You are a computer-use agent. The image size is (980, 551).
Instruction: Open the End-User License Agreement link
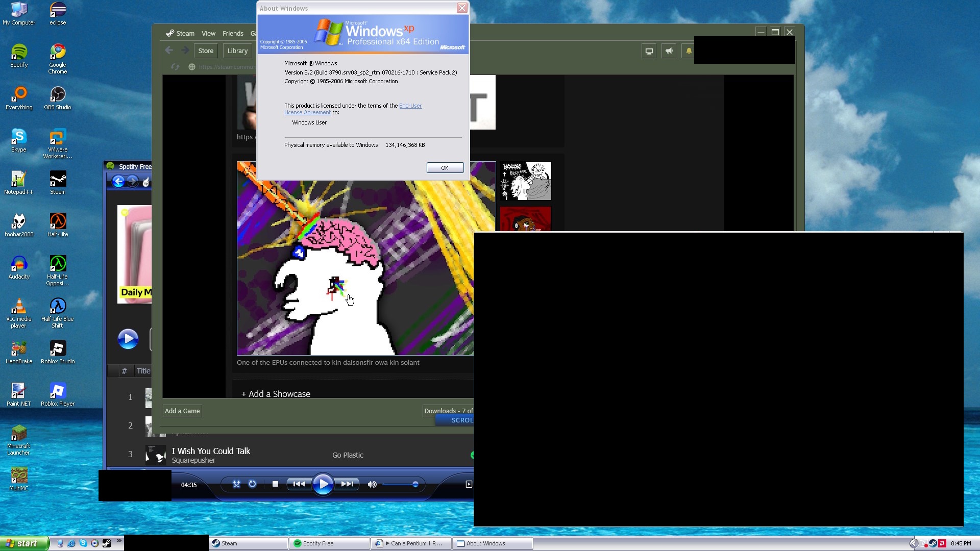(x=410, y=106)
